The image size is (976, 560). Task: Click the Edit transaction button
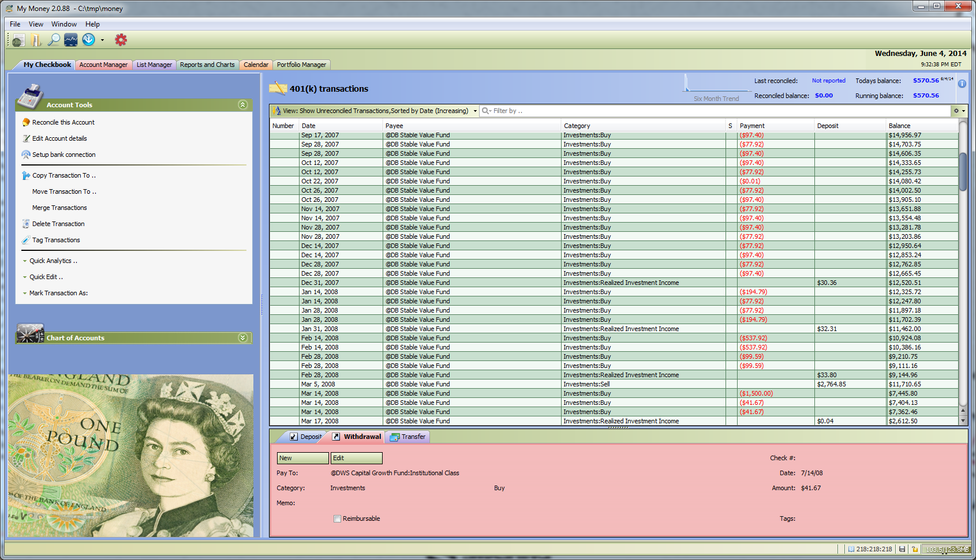pyautogui.click(x=356, y=458)
